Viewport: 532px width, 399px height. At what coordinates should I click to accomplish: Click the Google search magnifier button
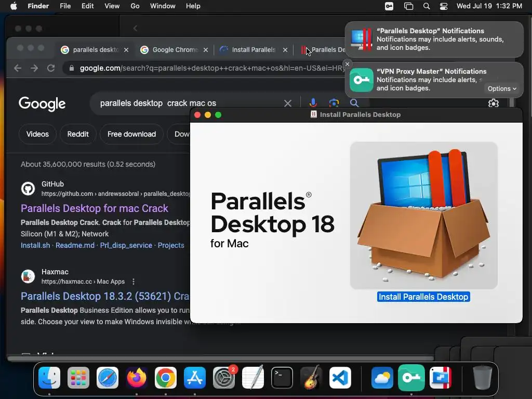(x=354, y=103)
